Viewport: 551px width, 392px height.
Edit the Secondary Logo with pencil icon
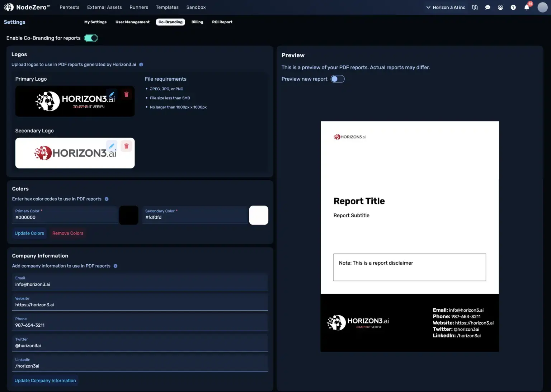[x=112, y=146]
